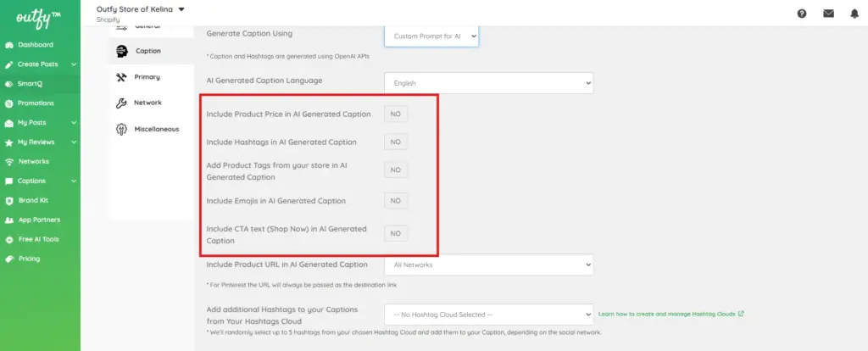Open App Partners in sidebar
This screenshot has height=351, width=868.
(x=40, y=220)
